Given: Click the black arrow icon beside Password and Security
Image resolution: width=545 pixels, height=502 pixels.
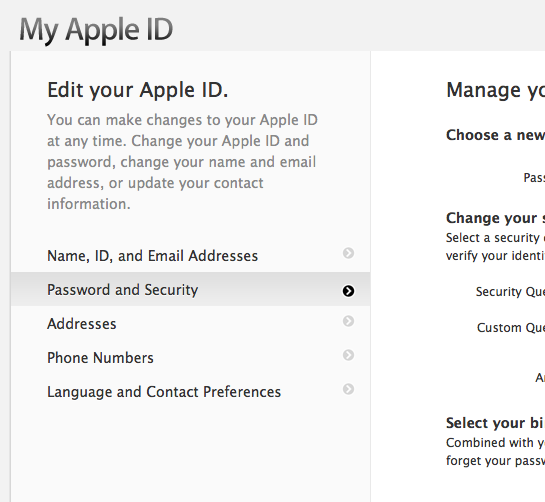Looking at the screenshot, I should coord(348,291).
